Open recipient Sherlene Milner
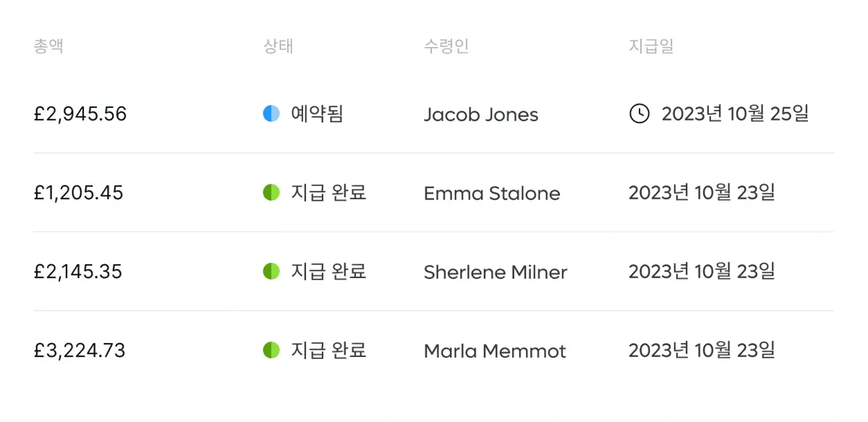 pos(495,272)
